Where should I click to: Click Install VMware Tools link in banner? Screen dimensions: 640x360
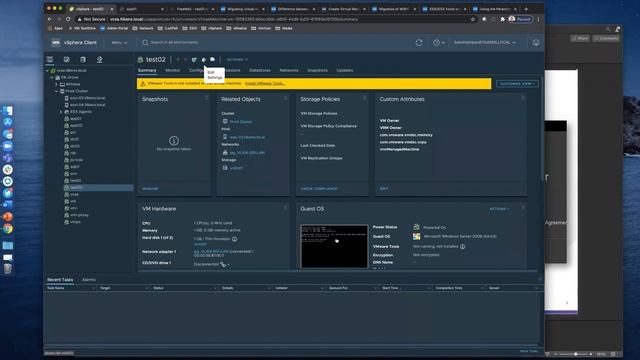click(265, 83)
